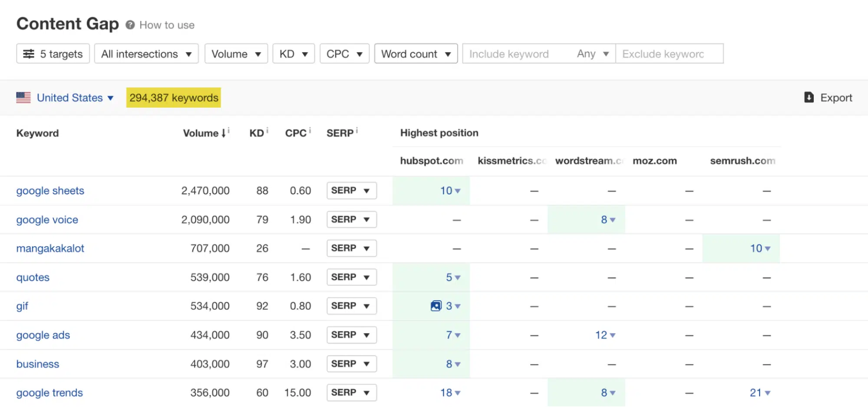Open the All intersections dropdown
Screen dimensions: 868x407
coord(146,53)
